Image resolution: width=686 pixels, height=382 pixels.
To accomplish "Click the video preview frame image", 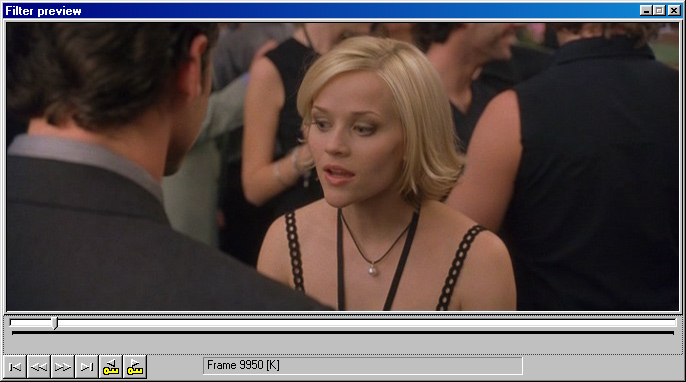I will 343,167.
